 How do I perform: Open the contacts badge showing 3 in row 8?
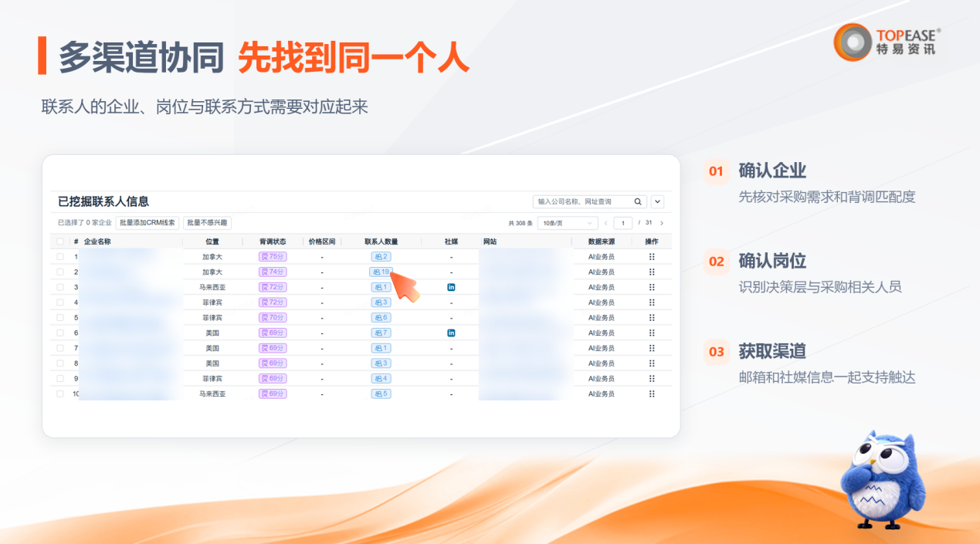tap(381, 363)
